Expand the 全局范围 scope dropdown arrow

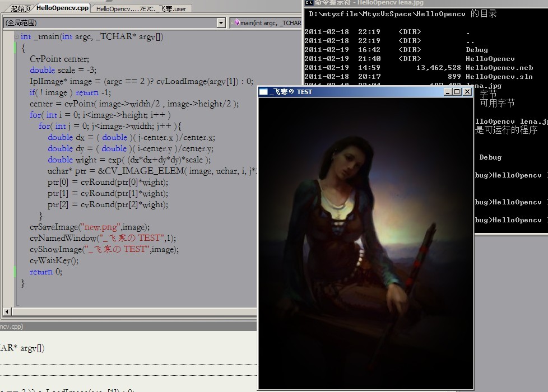click(x=221, y=23)
